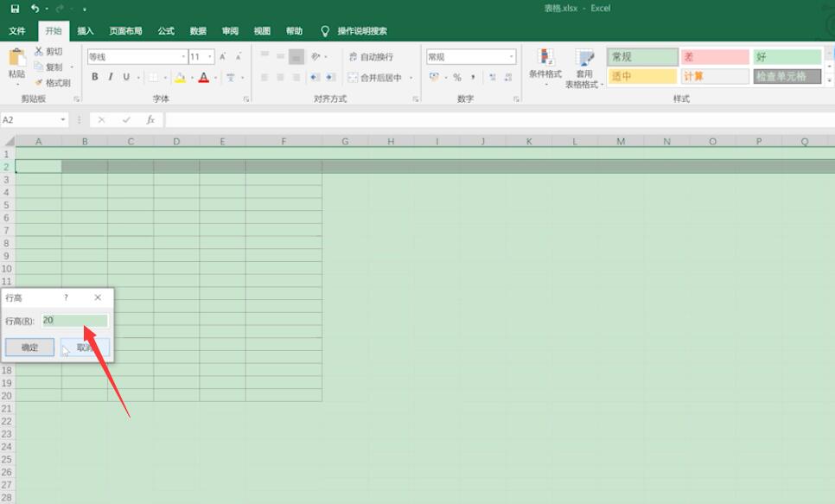Open the Merge and Center dropdown arrow
This screenshot has height=504, width=835.
pos(411,78)
